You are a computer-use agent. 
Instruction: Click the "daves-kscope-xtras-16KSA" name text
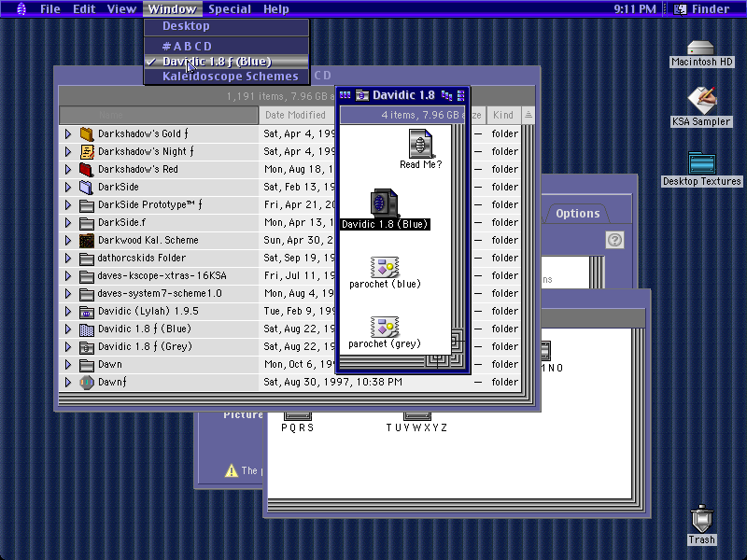162,275
